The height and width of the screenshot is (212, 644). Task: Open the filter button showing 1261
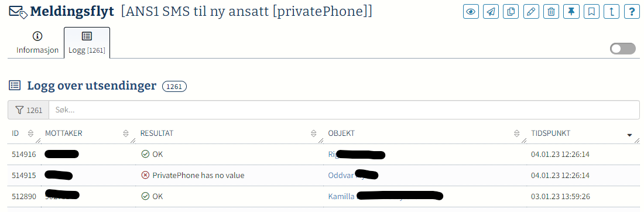click(x=28, y=110)
